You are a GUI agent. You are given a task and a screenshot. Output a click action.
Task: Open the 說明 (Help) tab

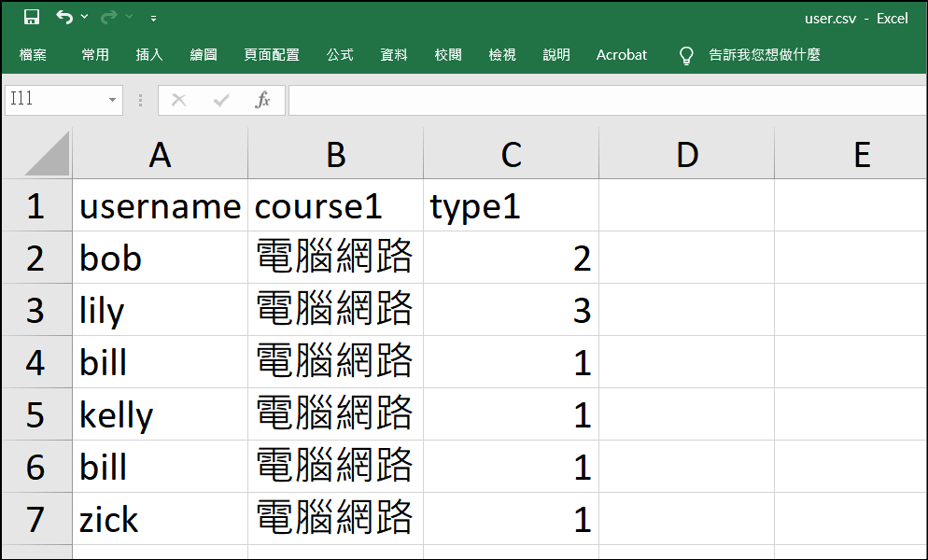(x=556, y=55)
